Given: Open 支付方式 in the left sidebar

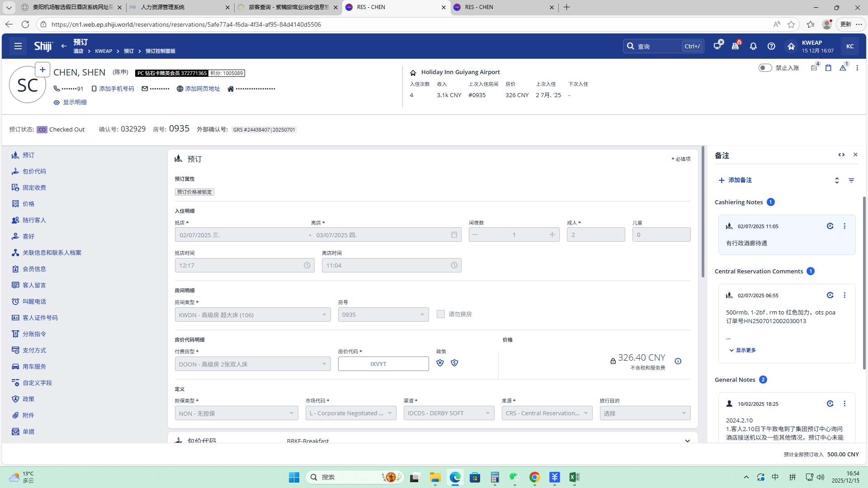Looking at the screenshot, I should pyautogui.click(x=34, y=350).
